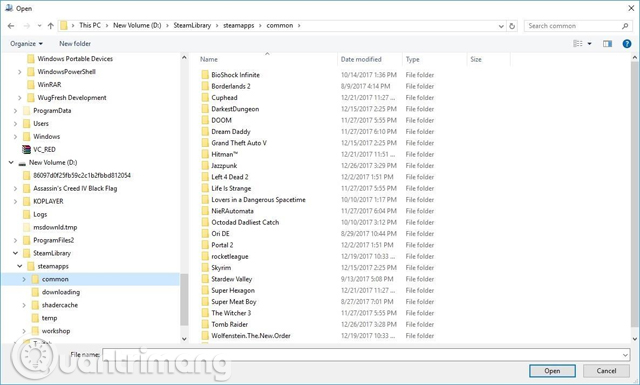Open the address bar history dropdown
This screenshot has height=385, width=640.
tap(501, 26)
